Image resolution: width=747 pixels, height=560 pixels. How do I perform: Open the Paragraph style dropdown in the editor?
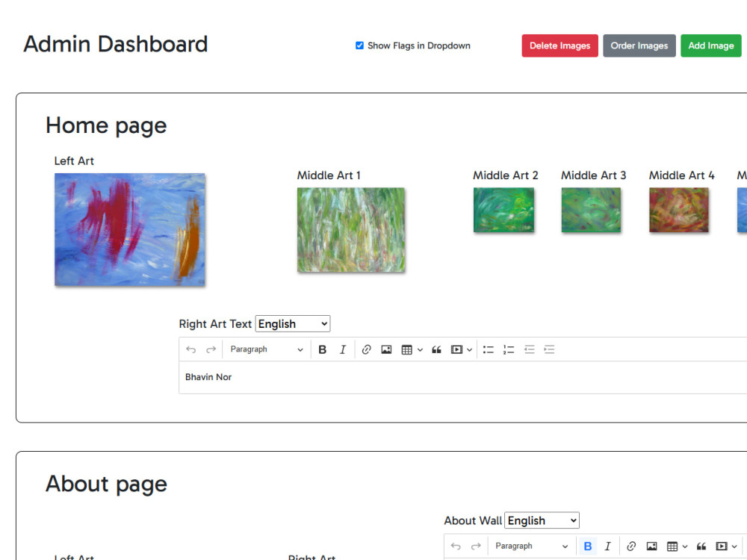coord(265,349)
